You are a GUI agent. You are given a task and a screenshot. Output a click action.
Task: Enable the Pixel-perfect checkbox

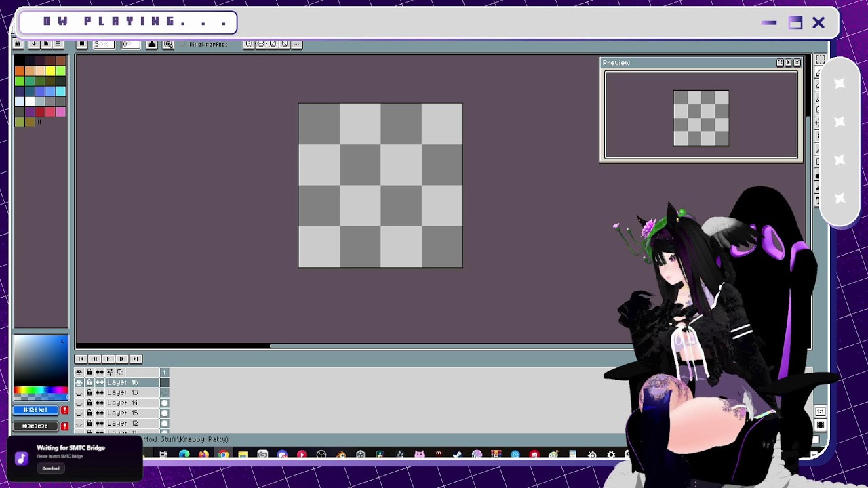[184, 44]
